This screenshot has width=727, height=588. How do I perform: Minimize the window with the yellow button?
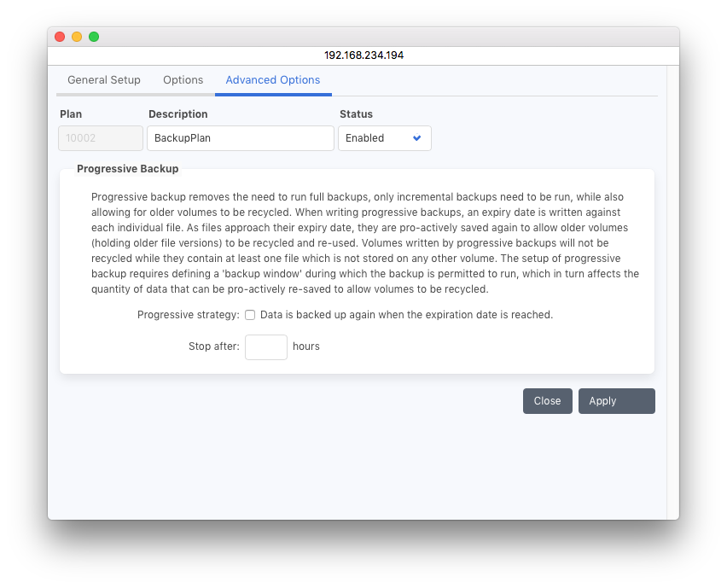(77, 37)
